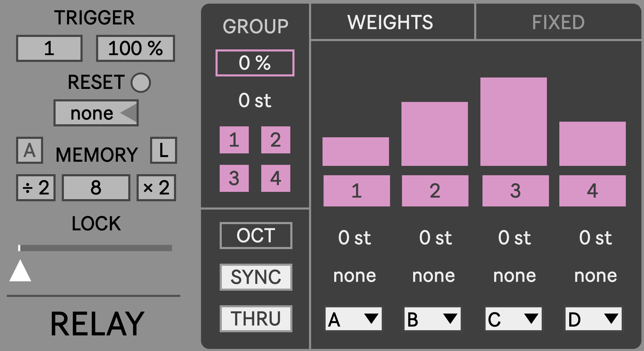
Task: Disable the SYNC toggle
Action: [x=256, y=277]
